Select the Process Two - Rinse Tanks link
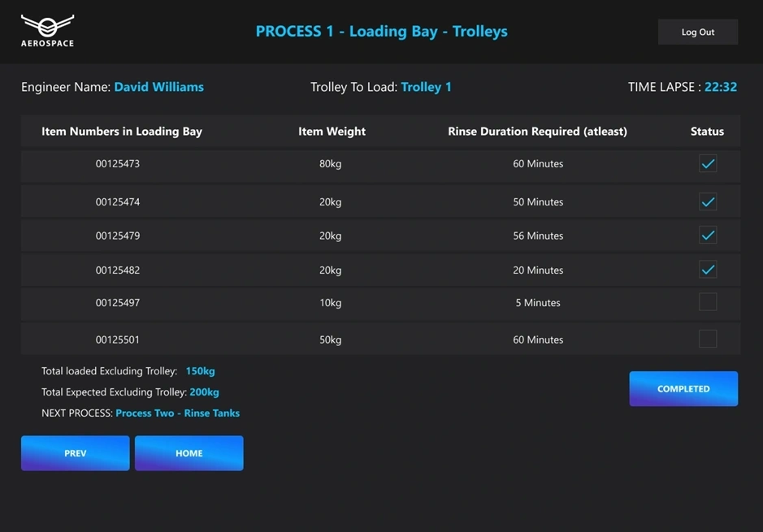 (x=178, y=413)
